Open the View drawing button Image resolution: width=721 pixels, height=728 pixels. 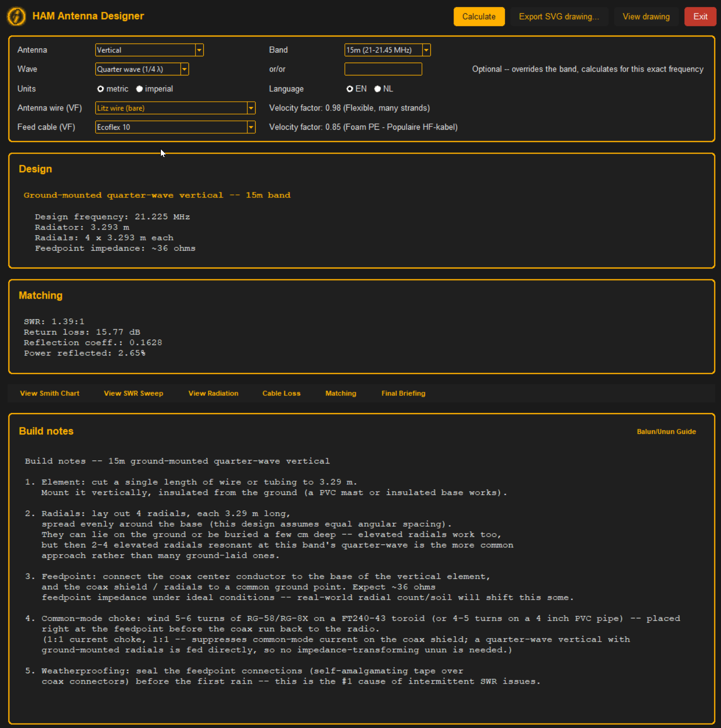click(x=646, y=16)
